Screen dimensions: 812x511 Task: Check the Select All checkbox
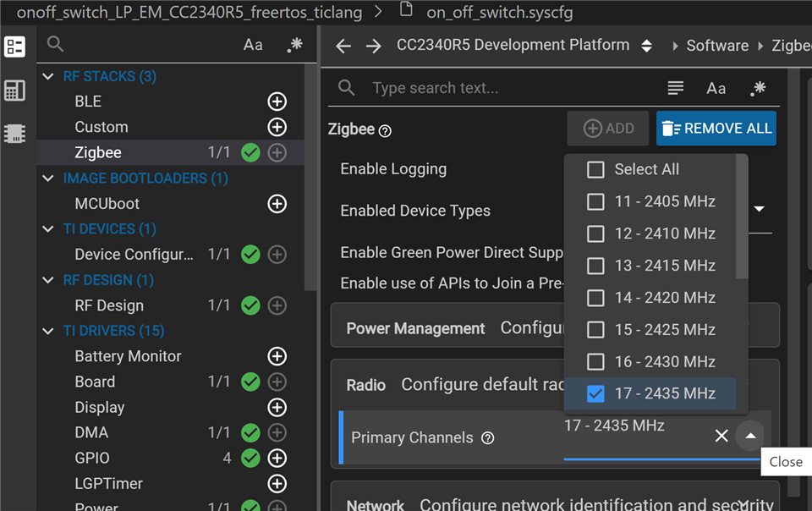tap(595, 169)
